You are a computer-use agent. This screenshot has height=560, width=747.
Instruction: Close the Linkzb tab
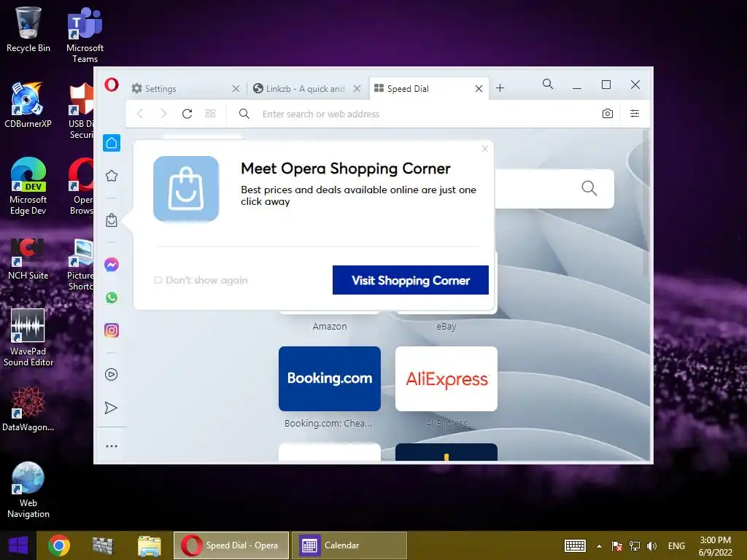357,88
